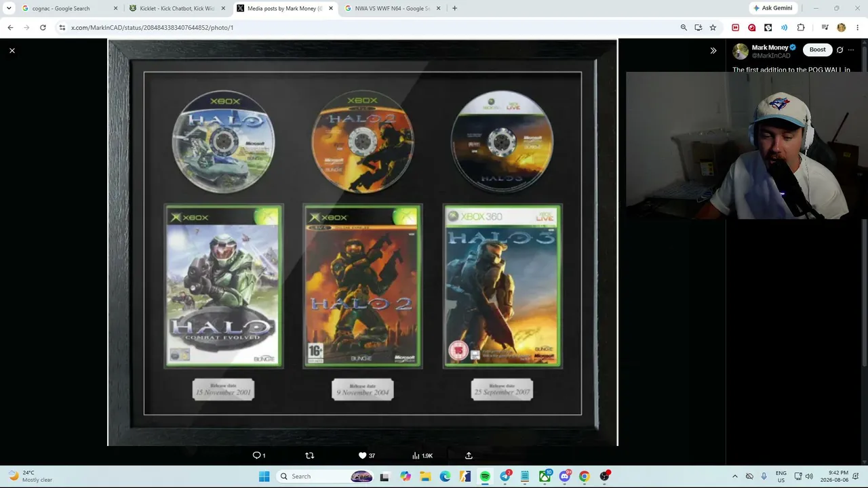The width and height of the screenshot is (868, 488).
Task: View post analytics showing 1.9K
Action: click(422, 455)
